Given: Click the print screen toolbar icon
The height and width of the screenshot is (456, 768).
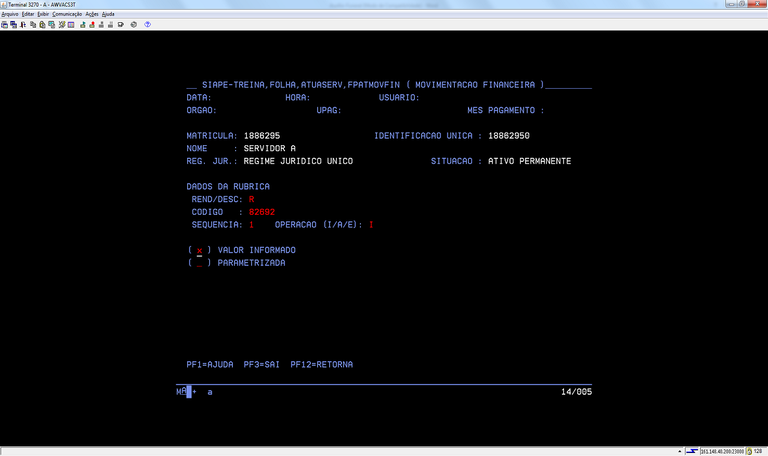Looking at the screenshot, I should (x=4, y=24).
